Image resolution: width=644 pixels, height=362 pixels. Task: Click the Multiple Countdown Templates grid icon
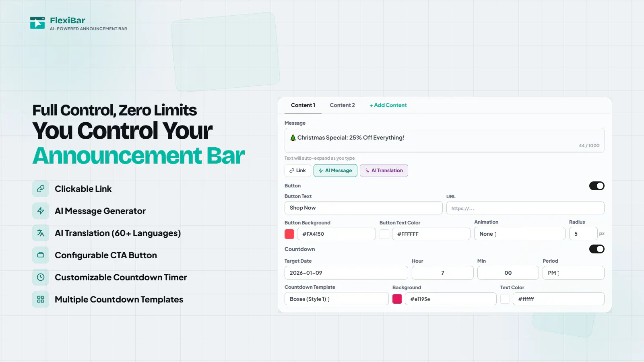click(41, 299)
